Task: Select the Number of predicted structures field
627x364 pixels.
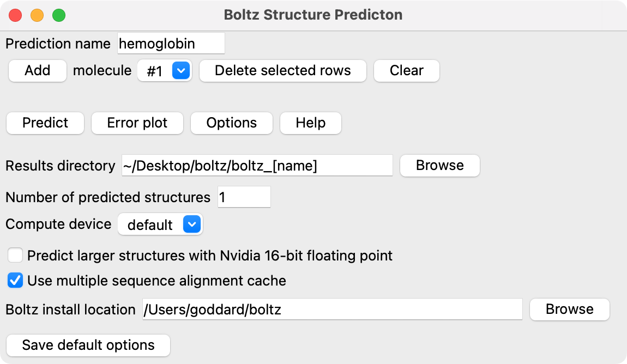Action: pyautogui.click(x=244, y=197)
